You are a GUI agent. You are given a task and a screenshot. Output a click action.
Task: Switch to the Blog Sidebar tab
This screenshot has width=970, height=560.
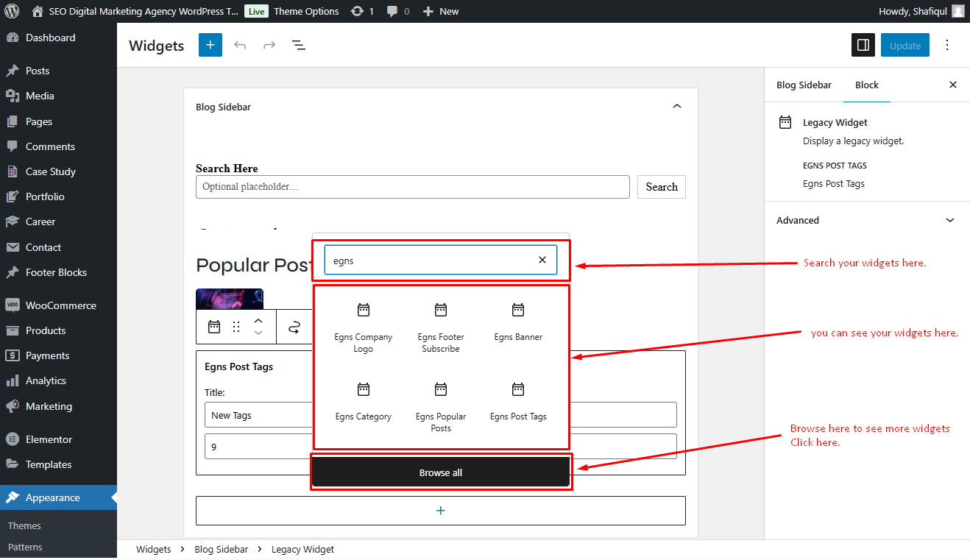(x=804, y=85)
